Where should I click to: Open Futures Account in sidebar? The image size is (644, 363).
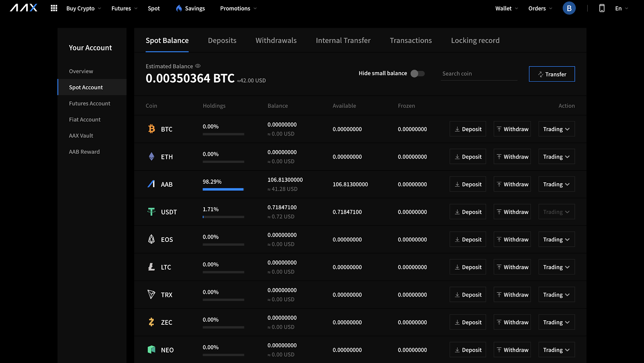(90, 103)
